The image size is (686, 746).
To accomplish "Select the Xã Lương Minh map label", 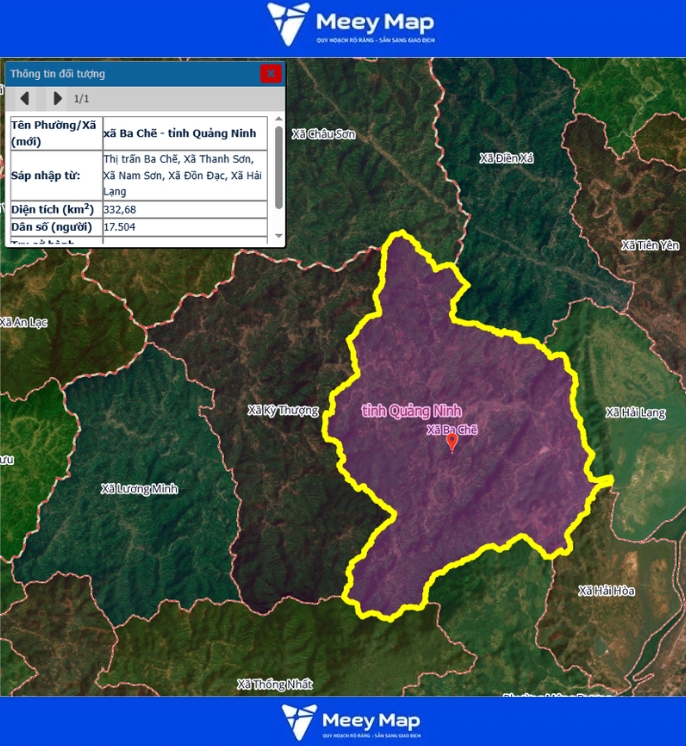I will (x=139, y=489).
